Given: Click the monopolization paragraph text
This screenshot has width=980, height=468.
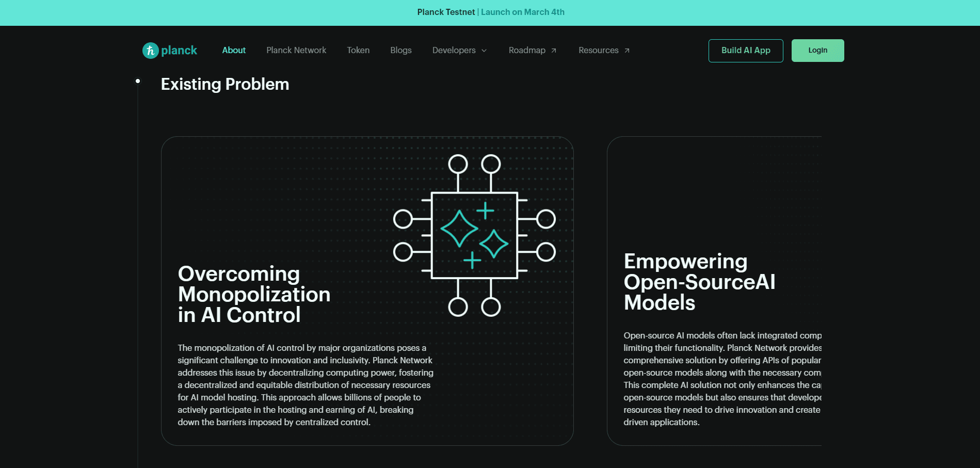Looking at the screenshot, I should (x=306, y=385).
